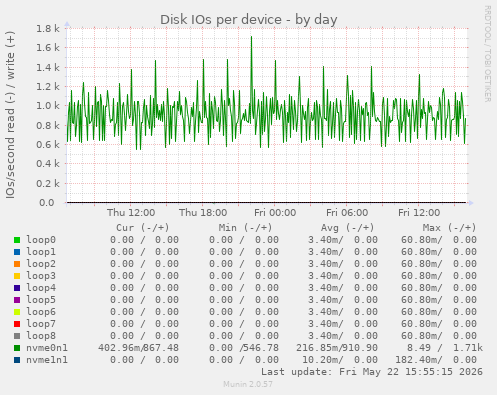The image size is (497, 395).
Task: Click the Max (-/+) column header
Action: point(449,228)
